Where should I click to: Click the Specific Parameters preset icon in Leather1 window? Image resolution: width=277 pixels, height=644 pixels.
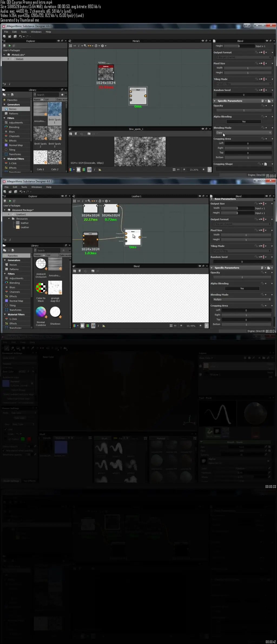pos(269,268)
